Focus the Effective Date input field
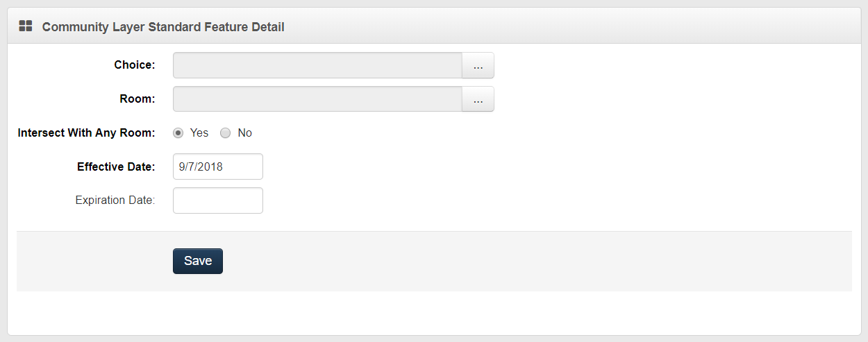 coord(217,166)
